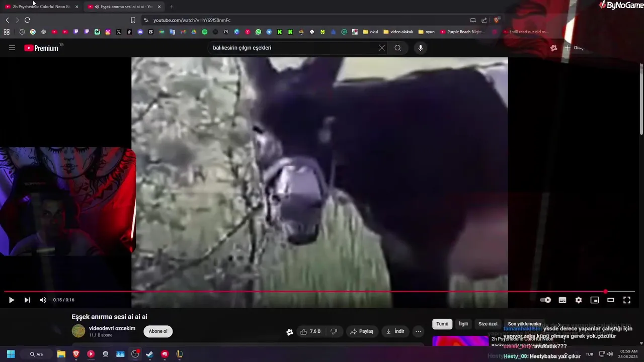Open the Discord bookmark
Viewport: 644px width, 362px height.
pos(140,32)
